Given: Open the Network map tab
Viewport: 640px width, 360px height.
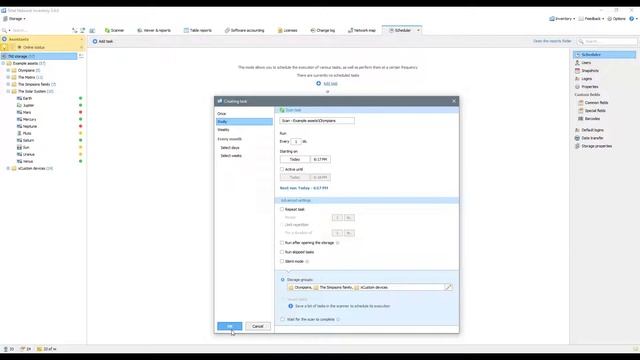Looking at the screenshot, I should pos(361,30).
